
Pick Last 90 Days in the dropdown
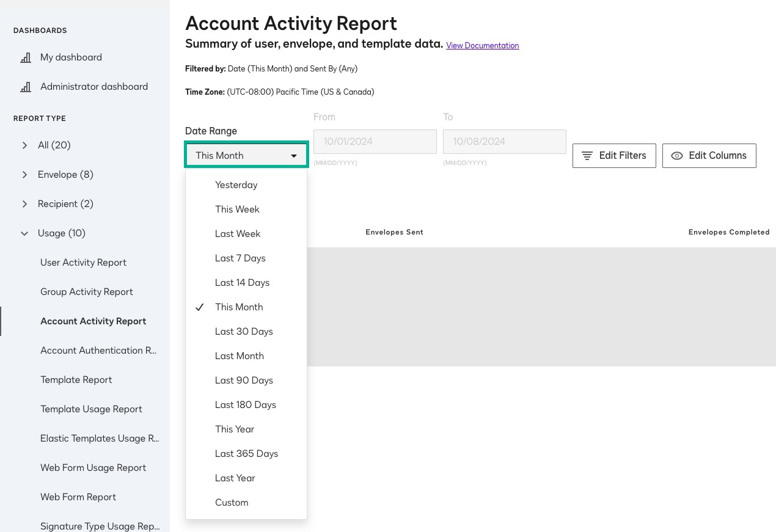coord(244,381)
